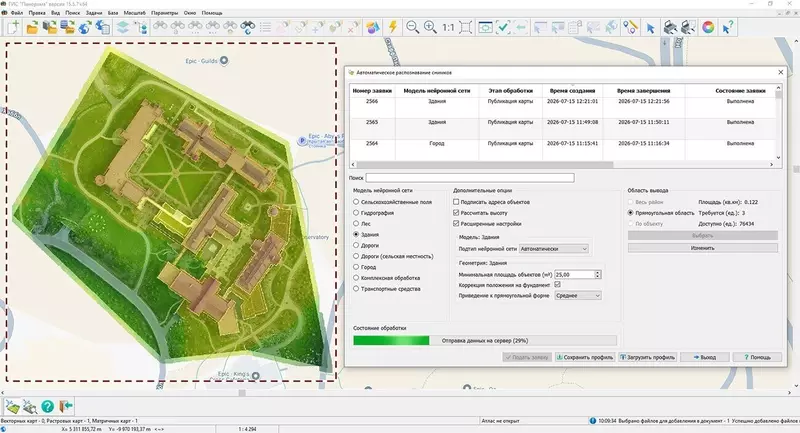Click the Изменить button
Image resolution: width=800 pixels, height=433 pixels.
(x=703, y=248)
